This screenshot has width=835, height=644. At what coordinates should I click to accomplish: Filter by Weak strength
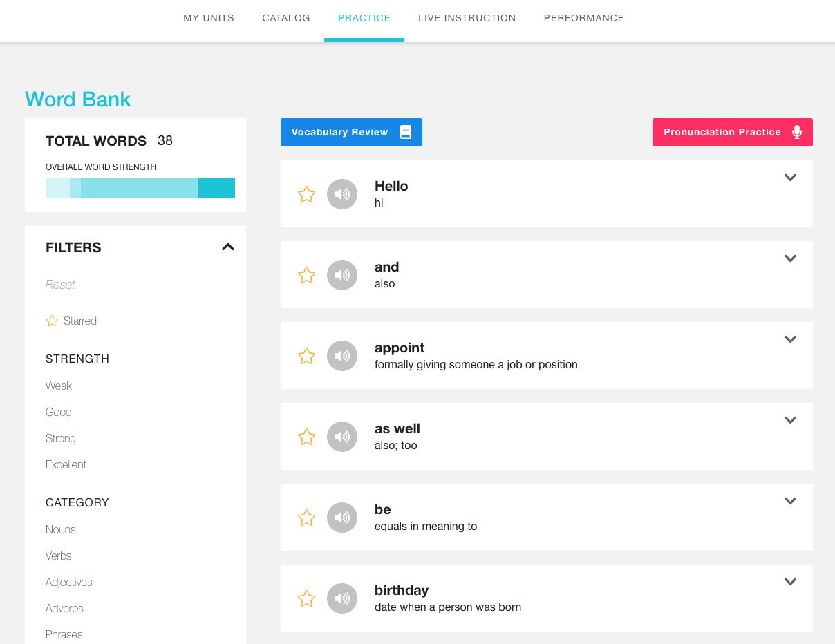point(59,386)
